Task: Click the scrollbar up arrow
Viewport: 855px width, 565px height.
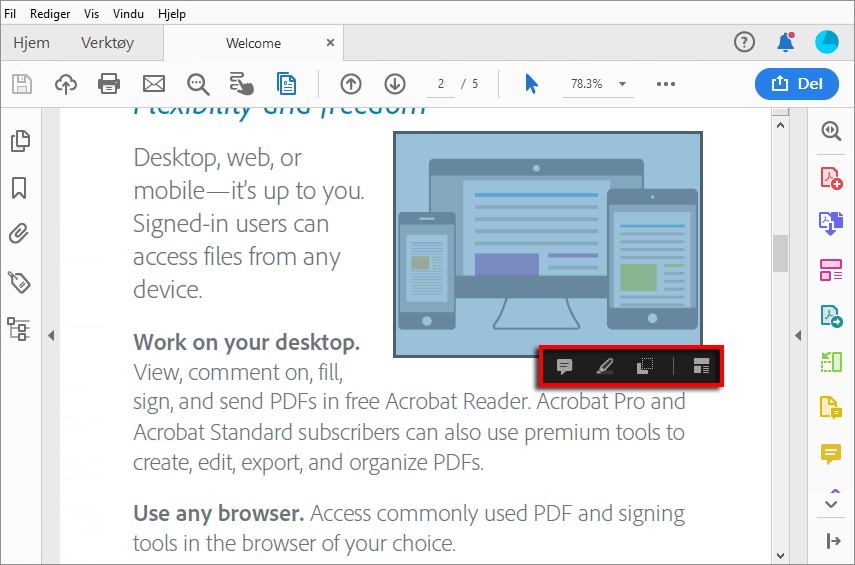Action: 780,125
